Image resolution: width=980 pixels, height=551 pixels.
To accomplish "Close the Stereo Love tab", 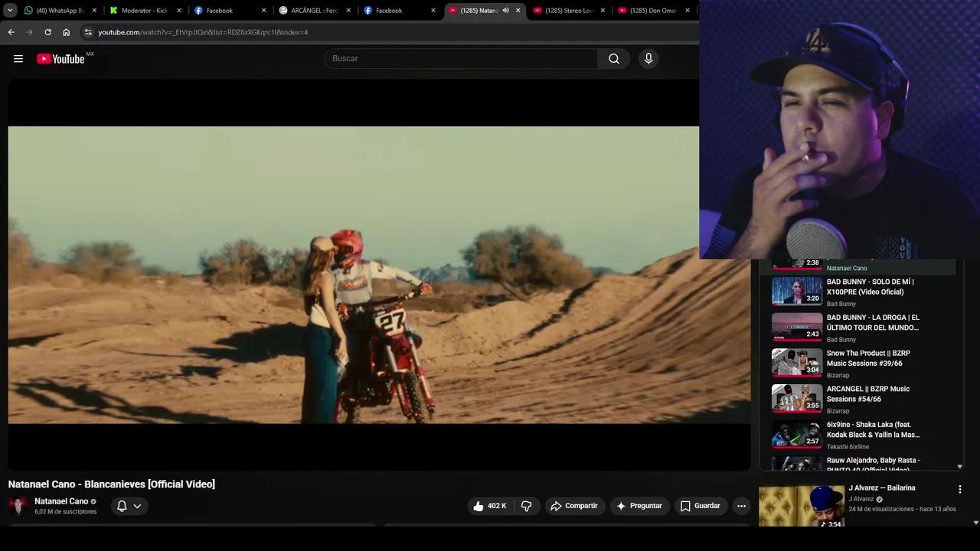I will coord(603,11).
